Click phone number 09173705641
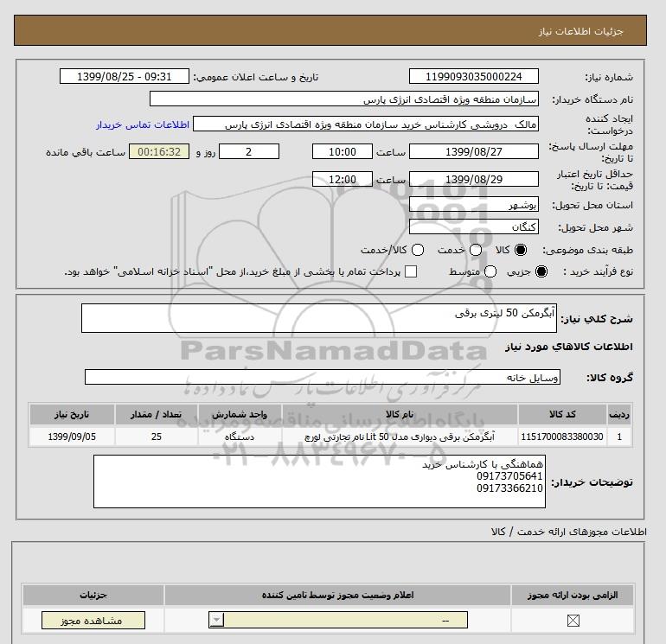 click(509, 476)
